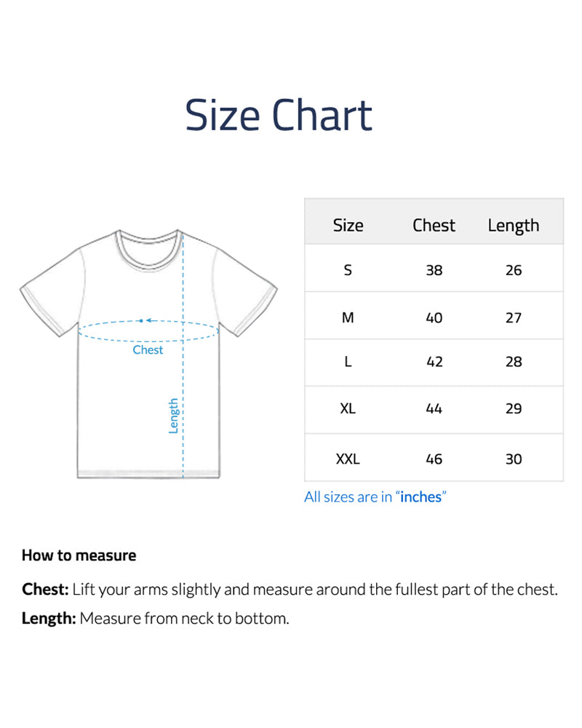Click the vertical Length label on the t-shirt diagram
This screenshot has width=582, height=728.
174,416
